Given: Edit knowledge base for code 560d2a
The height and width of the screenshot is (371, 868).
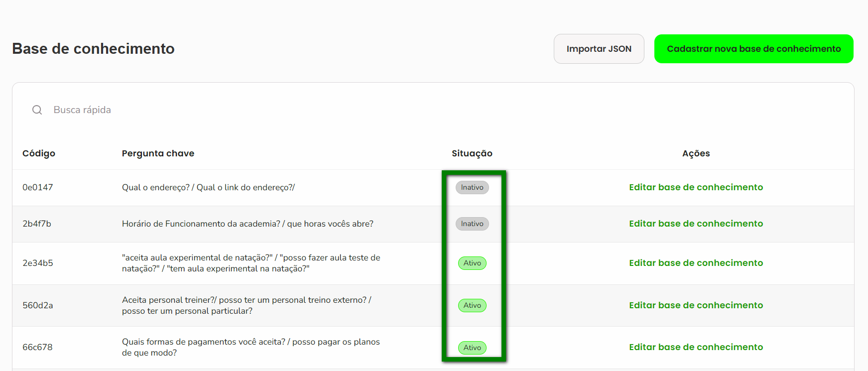Looking at the screenshot, I should (x=696, y=305).
